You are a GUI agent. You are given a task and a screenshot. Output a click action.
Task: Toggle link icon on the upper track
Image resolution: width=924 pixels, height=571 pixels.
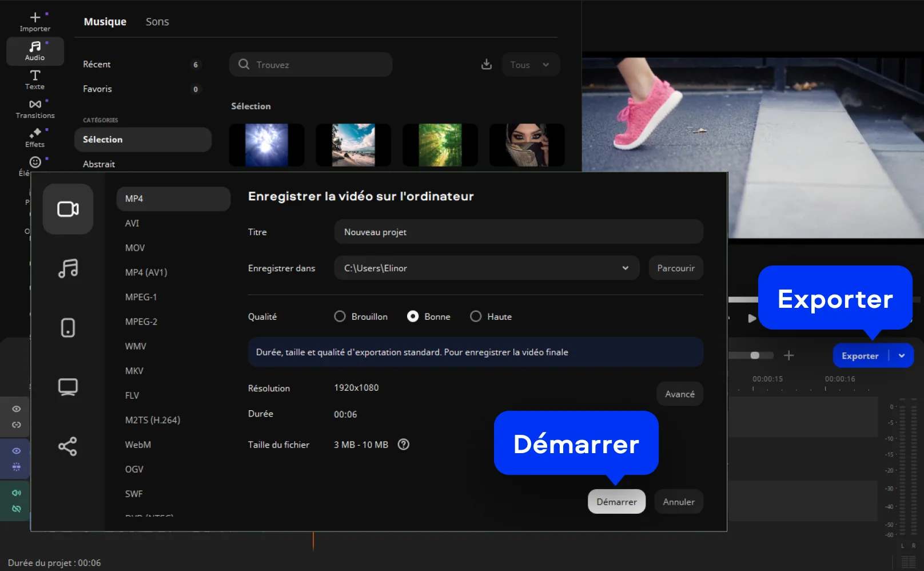(17, 425)
